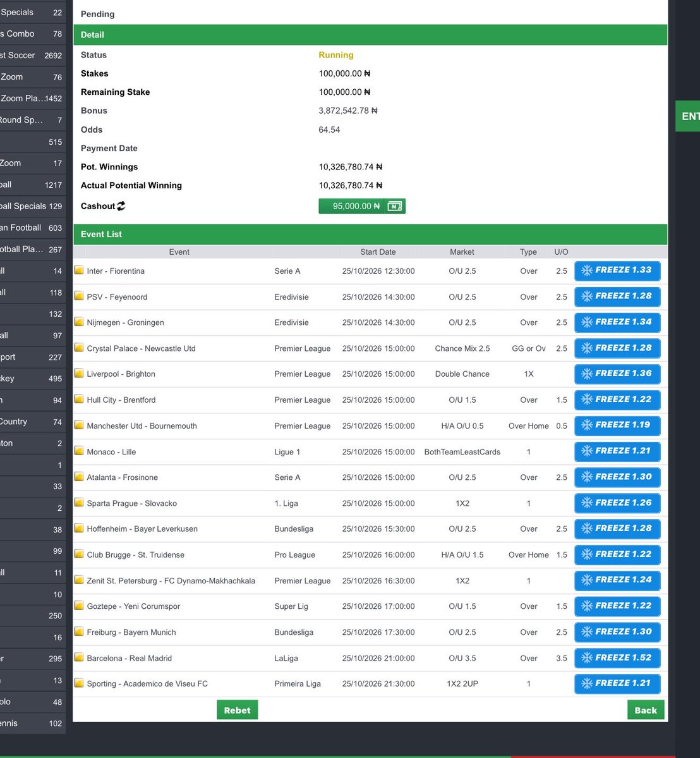Freeze 1.26 odds for Sparta Prague - Slovacko
The image size is (700, 758).
pos(617,503)
